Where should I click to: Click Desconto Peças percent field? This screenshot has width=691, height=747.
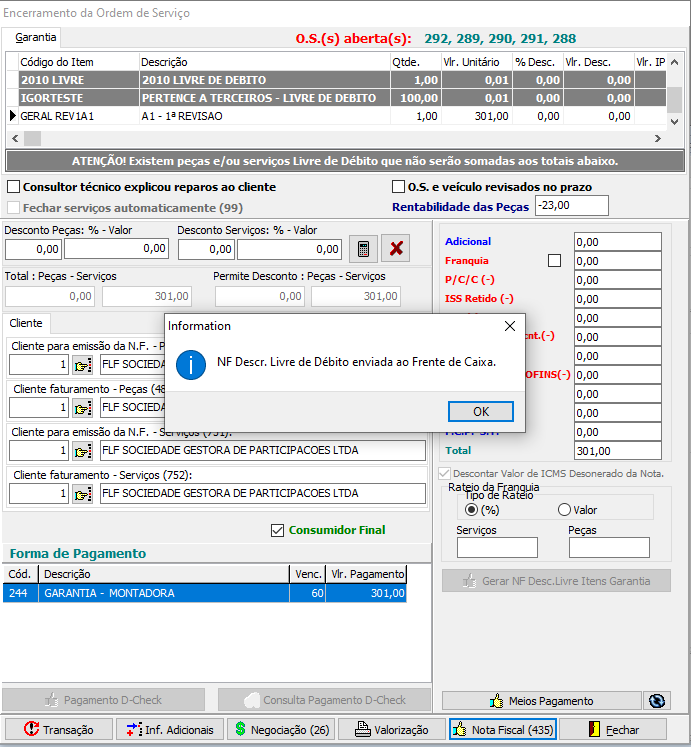(33, 249)
